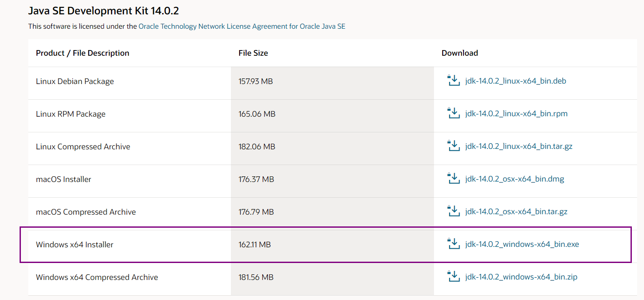
Task: Click the File Size column header
Action: click(253, 53)
